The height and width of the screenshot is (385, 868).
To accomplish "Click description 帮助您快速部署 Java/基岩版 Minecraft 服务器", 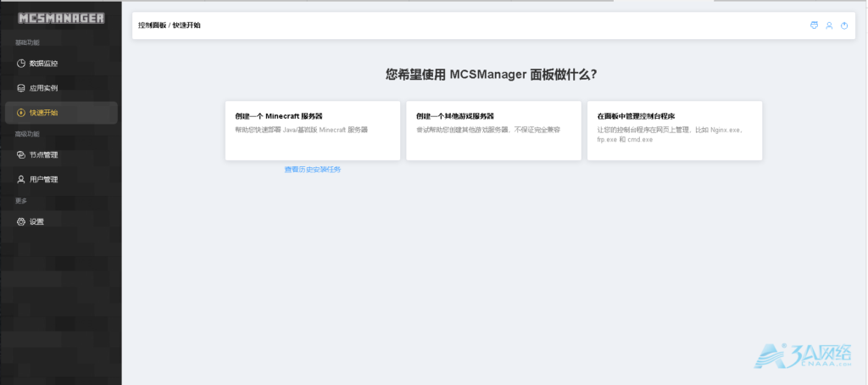I will click(x=301, y=131).
